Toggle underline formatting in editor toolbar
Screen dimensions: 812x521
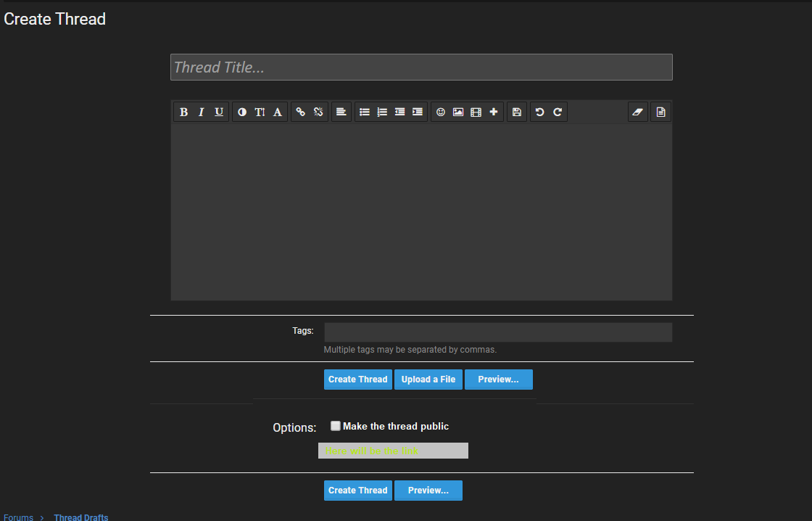pos(218,112)
